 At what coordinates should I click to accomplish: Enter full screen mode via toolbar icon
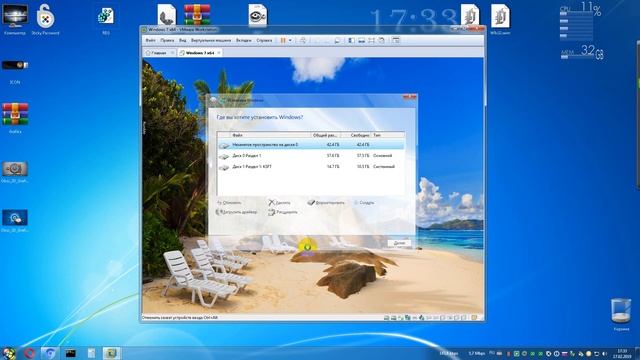[371, 40]
